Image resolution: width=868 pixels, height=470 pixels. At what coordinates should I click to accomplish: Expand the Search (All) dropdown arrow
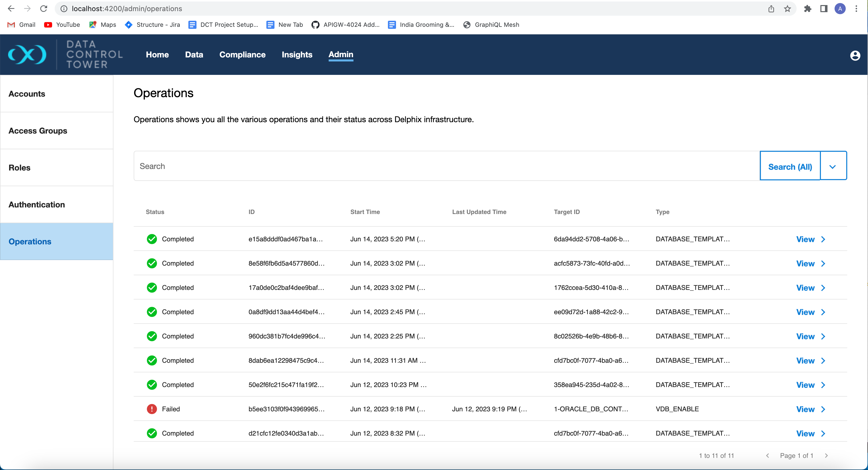click(832, 167)
